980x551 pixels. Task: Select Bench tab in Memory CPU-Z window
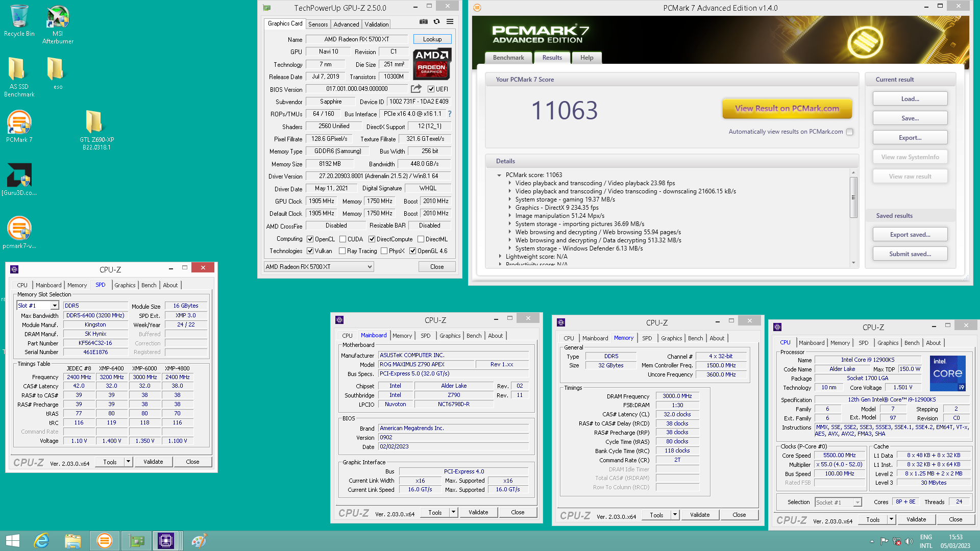coord(695,338)
